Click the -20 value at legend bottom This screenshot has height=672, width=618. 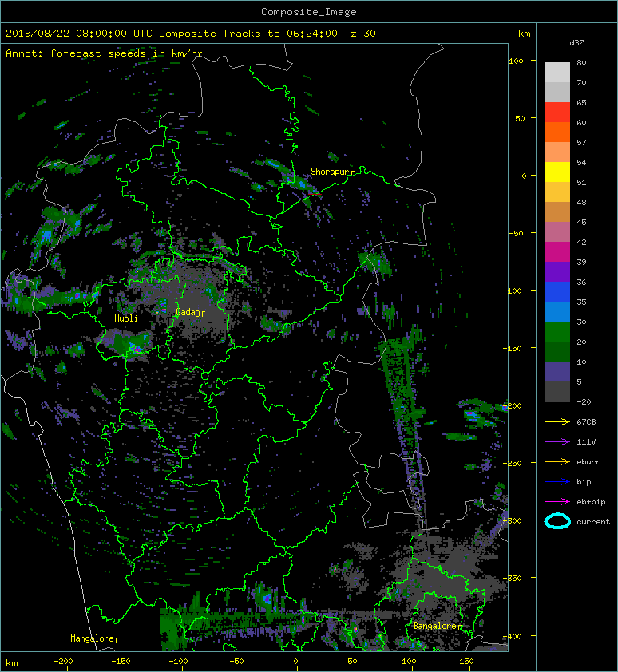(584, 402)
